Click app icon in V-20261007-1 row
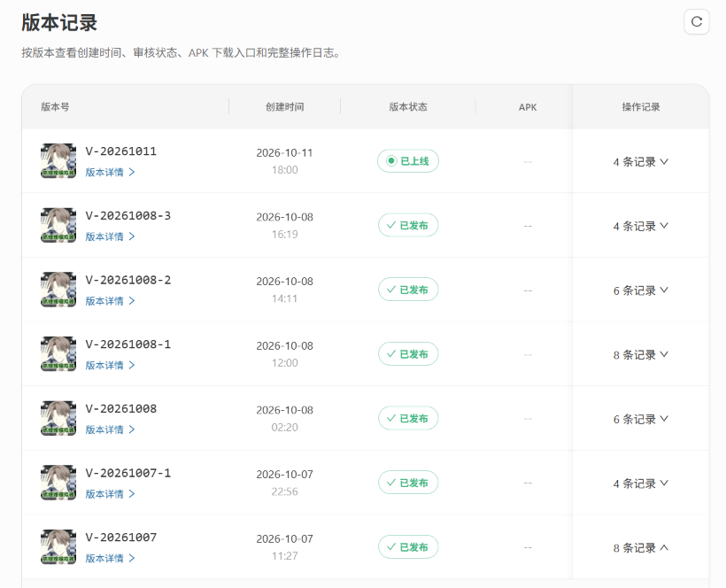This screenshot has width=726, height=588. (x=58, y=483)
